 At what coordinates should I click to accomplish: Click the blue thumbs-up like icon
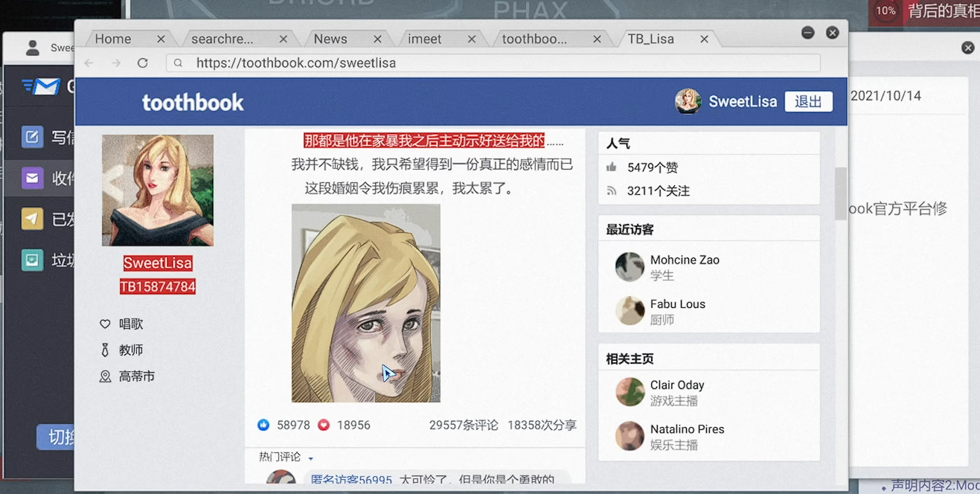[263, 425]
